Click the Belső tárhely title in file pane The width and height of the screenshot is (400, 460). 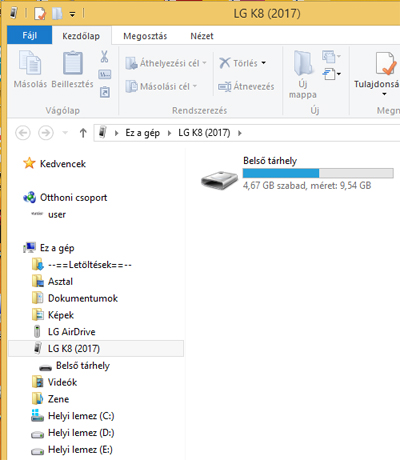click(270, 161)
